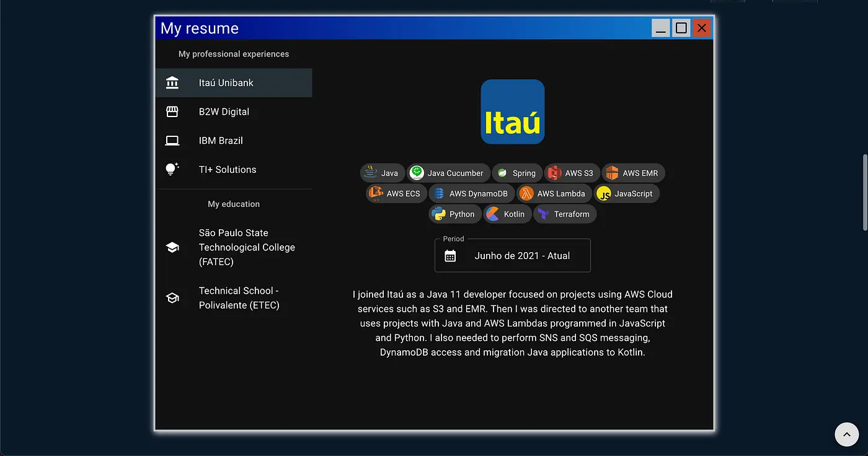Click the laptop icon beside IBM Brazil

[x=172, y=141]
